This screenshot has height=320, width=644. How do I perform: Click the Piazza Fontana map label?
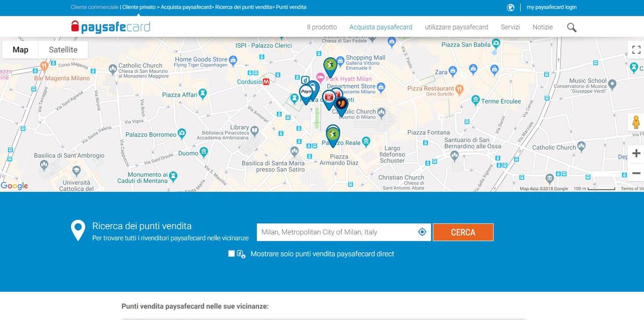pos(428,132)
